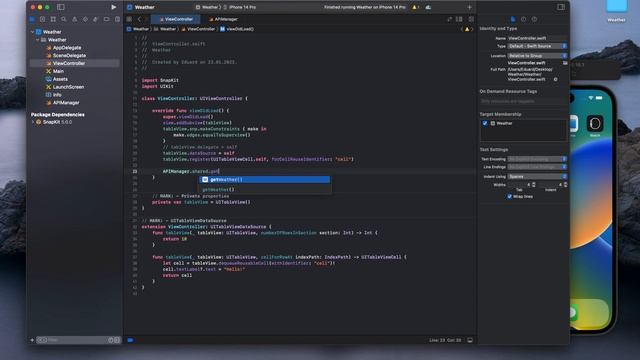Click the Indent width stepper
The width and height of the screenshot is (640, 360).
(565, 185)
